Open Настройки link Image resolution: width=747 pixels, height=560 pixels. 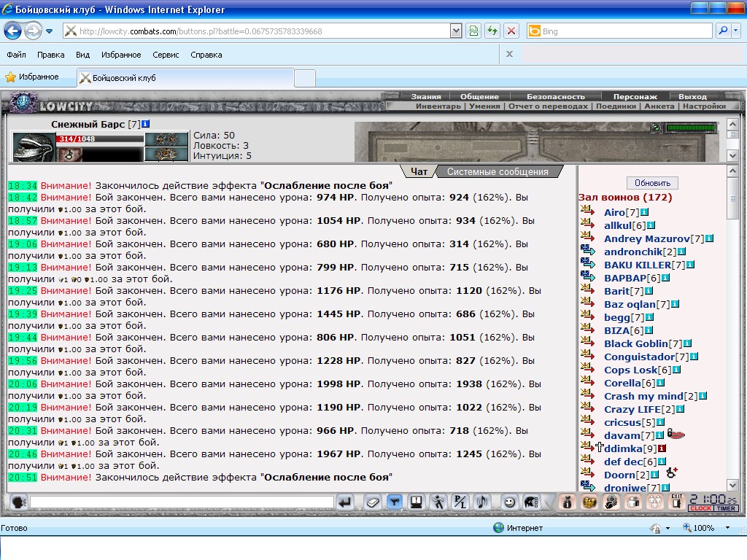click(704, 106)
